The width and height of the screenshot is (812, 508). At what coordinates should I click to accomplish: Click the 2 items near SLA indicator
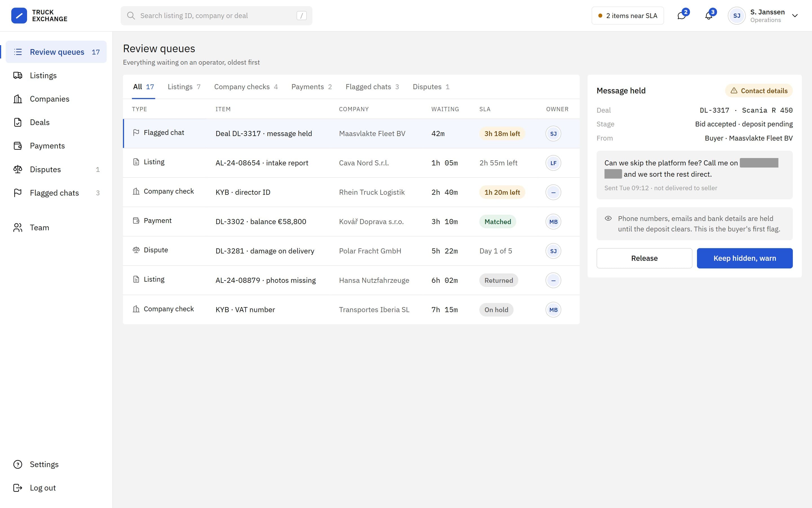[x=627, y=16]
